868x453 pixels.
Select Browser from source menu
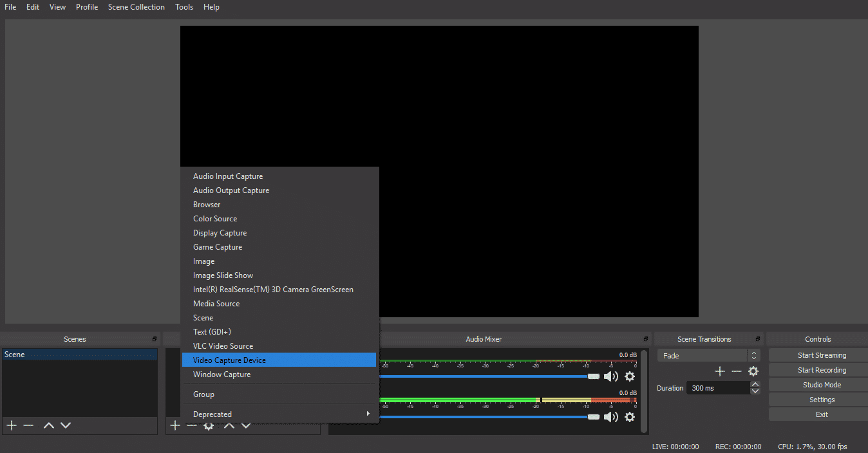pyautogui.click(x=278, y=205)
